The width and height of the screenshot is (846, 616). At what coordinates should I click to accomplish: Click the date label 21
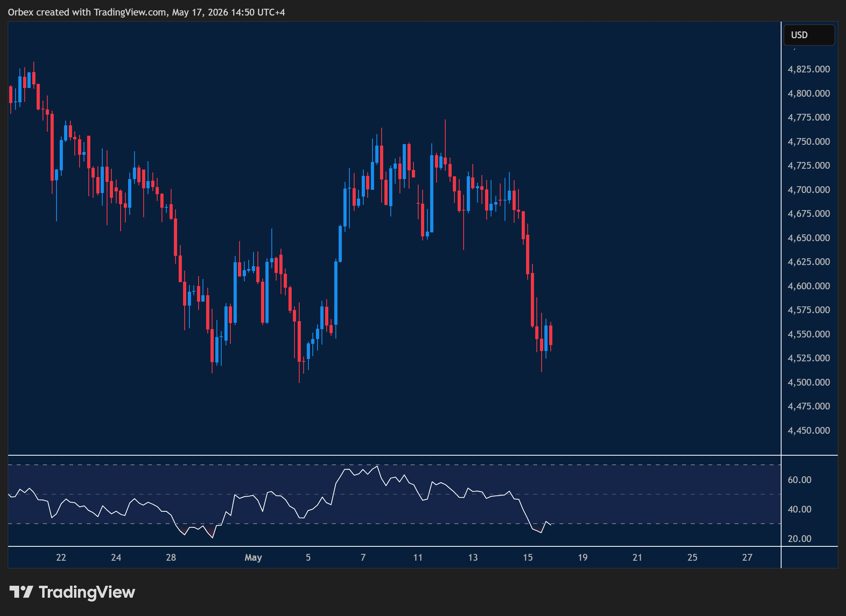637,558
